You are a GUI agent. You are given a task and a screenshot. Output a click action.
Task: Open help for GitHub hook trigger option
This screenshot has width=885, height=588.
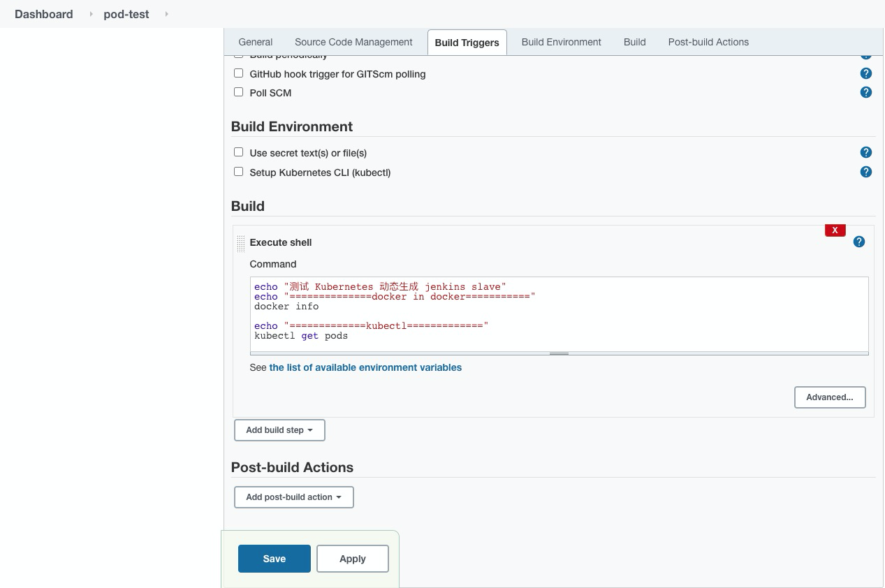(x=865, y=73)
